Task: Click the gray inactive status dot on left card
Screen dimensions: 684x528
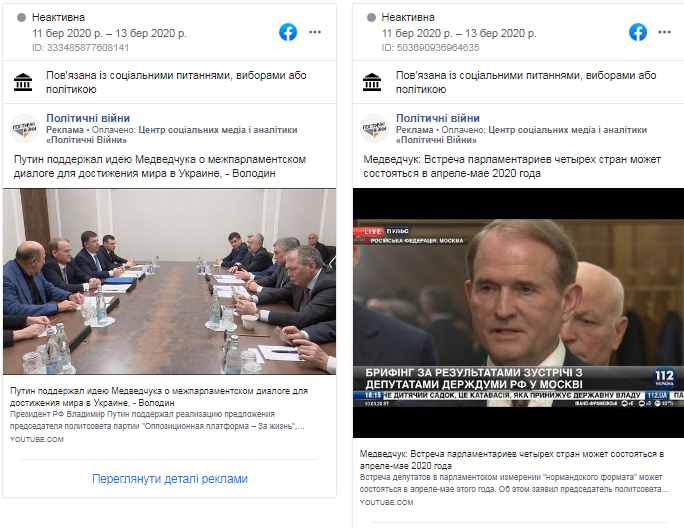Action: pyautogui.click(x=21, y=17)
